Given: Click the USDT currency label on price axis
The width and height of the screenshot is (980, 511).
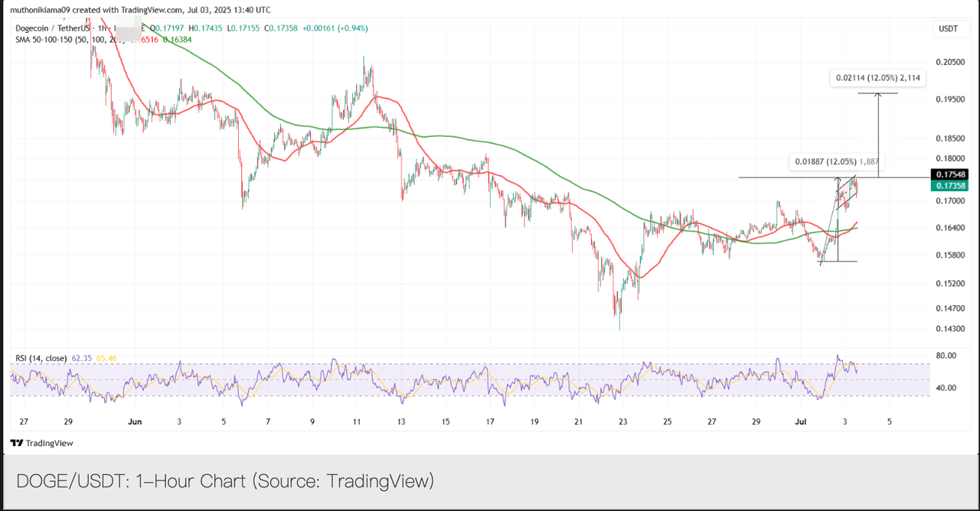Looking at the screenshot, I should (948, 29).
